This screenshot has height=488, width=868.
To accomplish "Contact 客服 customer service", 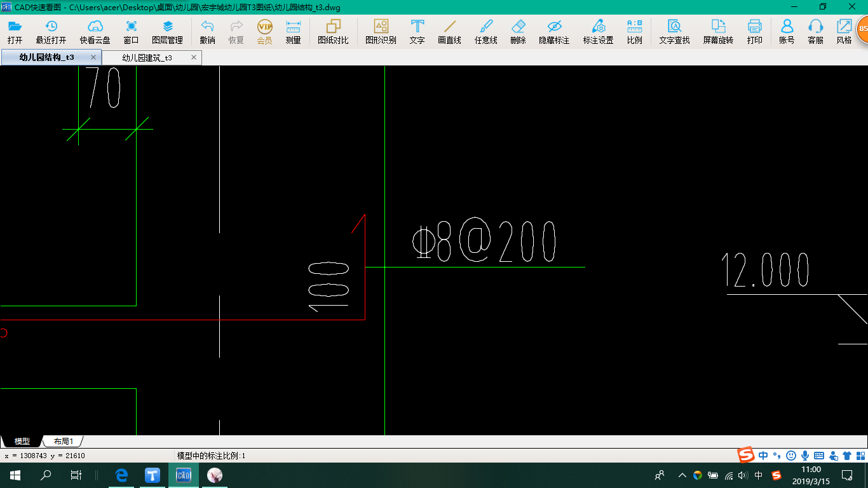I will pos(816,32).
